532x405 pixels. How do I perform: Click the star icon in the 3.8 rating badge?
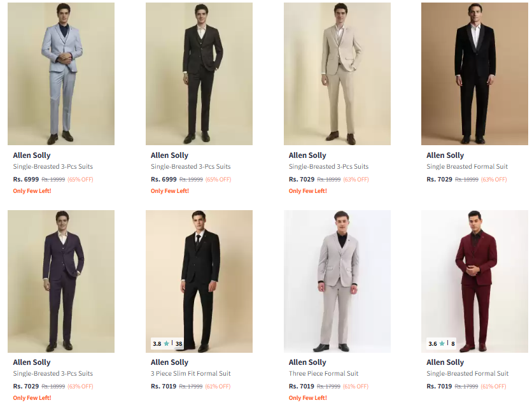click(167, 344)
